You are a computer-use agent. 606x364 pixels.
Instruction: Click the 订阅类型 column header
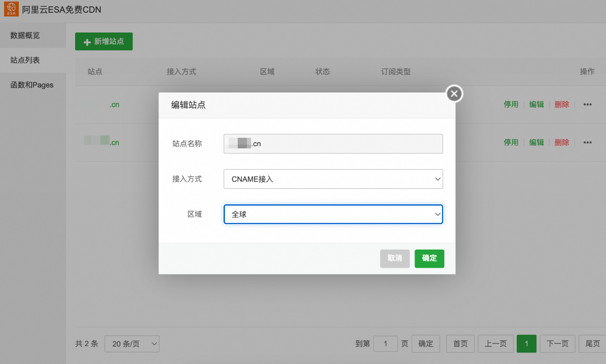pos(396,72)
